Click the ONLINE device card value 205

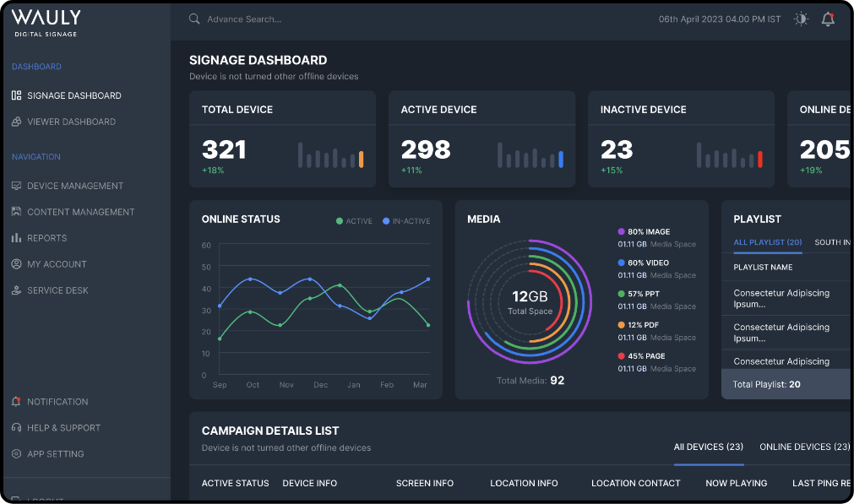point(824,149)
